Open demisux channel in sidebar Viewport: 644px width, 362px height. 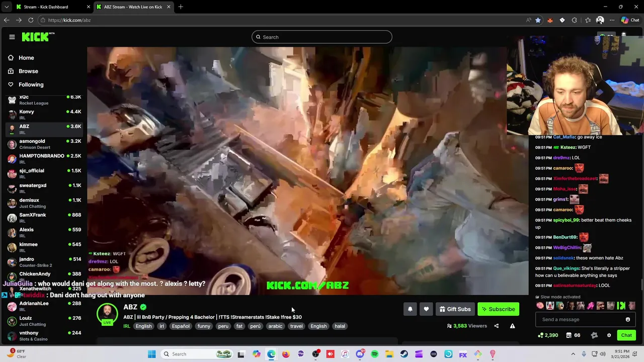[44, 203]
